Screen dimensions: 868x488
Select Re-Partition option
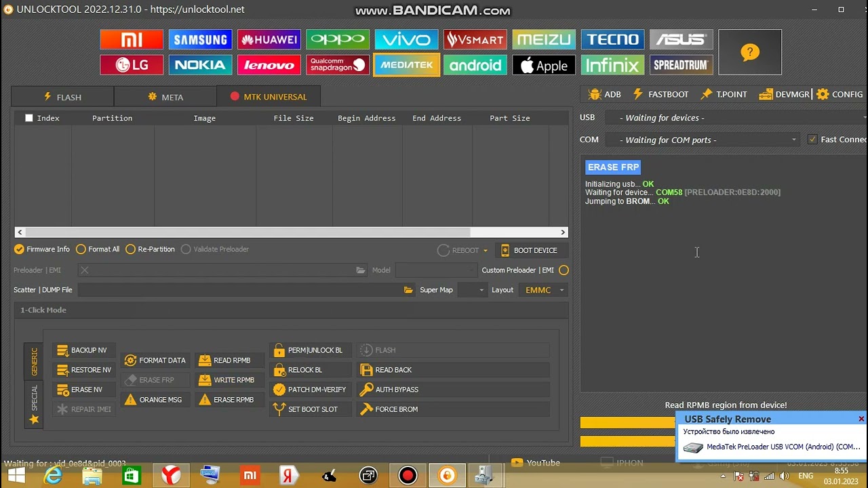point(150,249)
